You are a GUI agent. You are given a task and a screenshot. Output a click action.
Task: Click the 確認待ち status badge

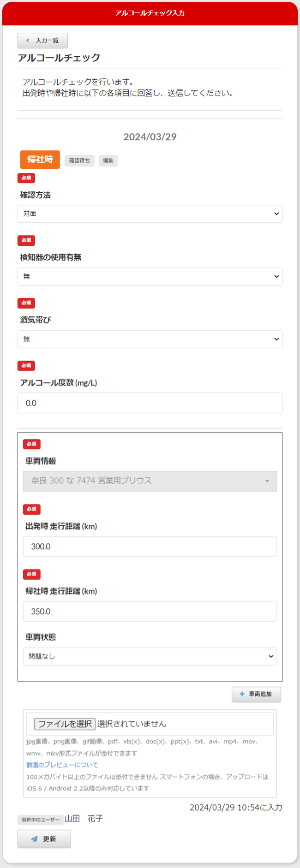79,161
